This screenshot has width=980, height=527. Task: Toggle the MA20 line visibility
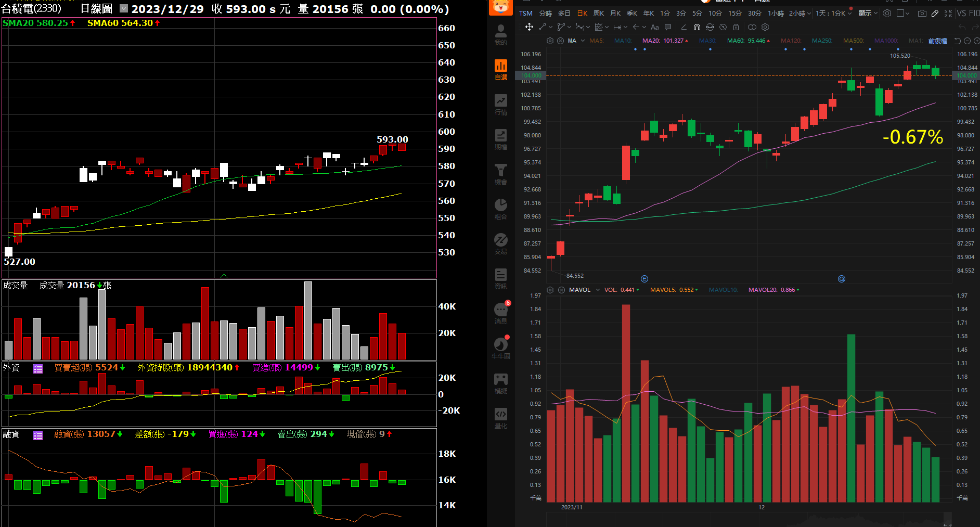coord(665,41)
